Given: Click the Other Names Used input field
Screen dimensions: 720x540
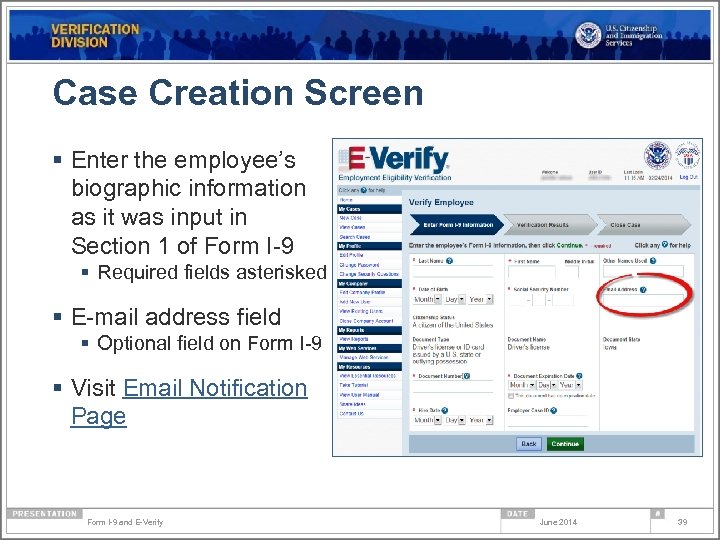Looking at the screenshot, I should pyautogui.click(x=643, y=271).
